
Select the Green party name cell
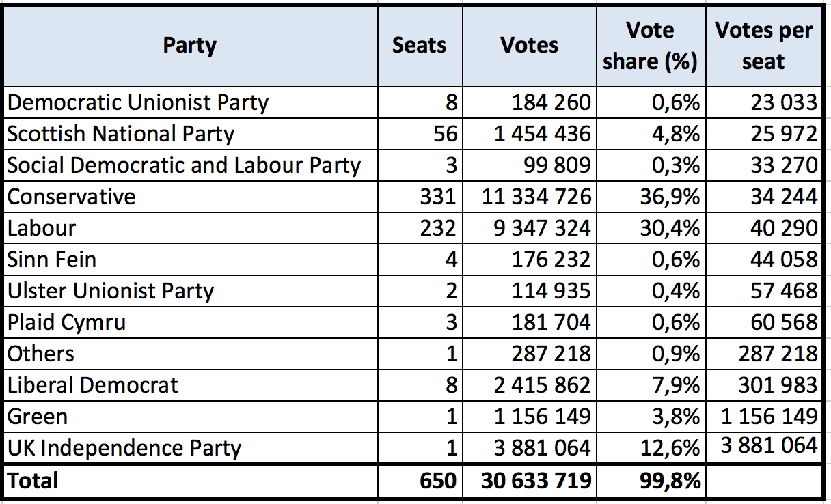[38, 417]
